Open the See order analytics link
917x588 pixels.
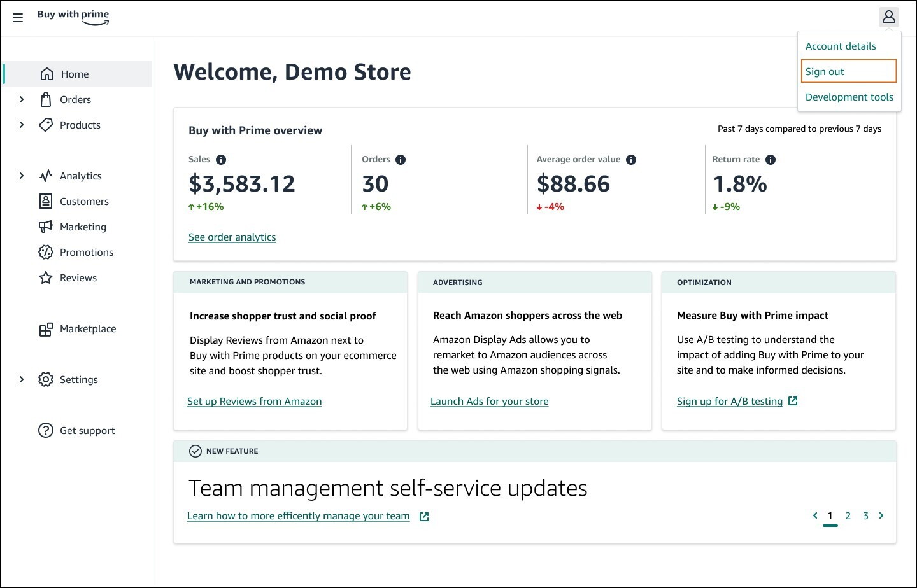point(232,237)
